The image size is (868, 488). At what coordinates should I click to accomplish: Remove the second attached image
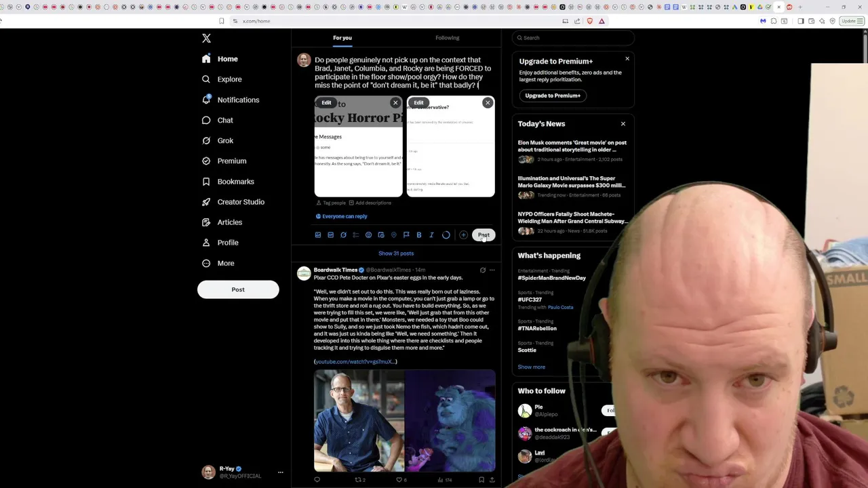488,103
